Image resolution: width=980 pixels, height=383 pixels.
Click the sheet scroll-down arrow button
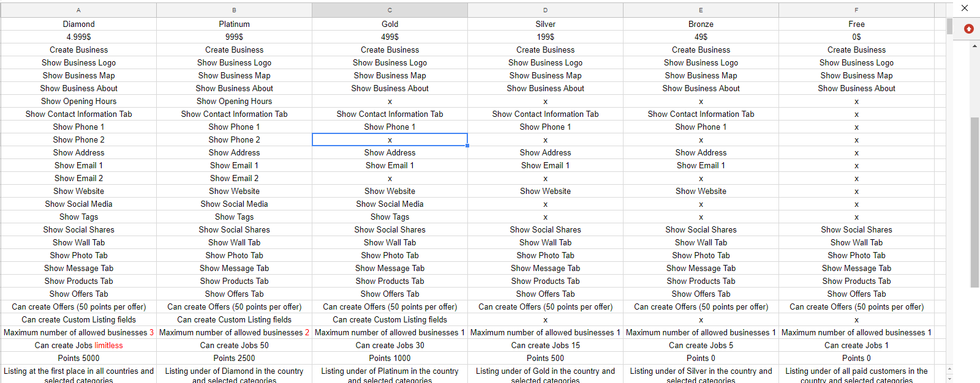(x=949, y=378)
